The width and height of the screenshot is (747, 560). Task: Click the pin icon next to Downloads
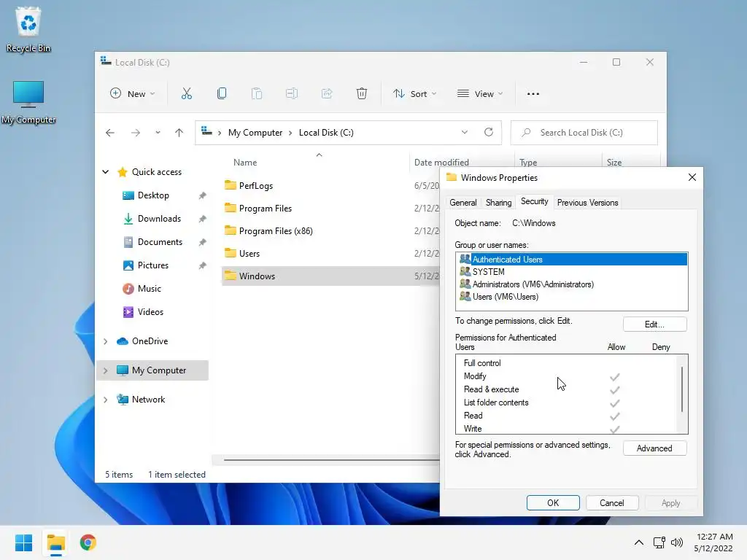pos(203,219)
